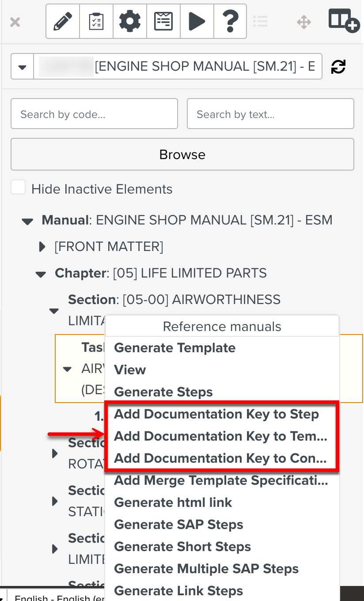Choose Generate Template from the menu
This screenshot has width=364, height=601.
tap(174, 348)
